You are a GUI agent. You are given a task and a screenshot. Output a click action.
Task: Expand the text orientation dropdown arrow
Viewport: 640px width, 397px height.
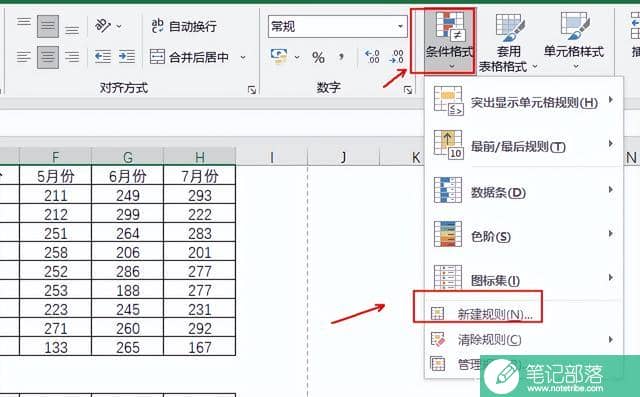pyautogui.click(x=119, y=26)
